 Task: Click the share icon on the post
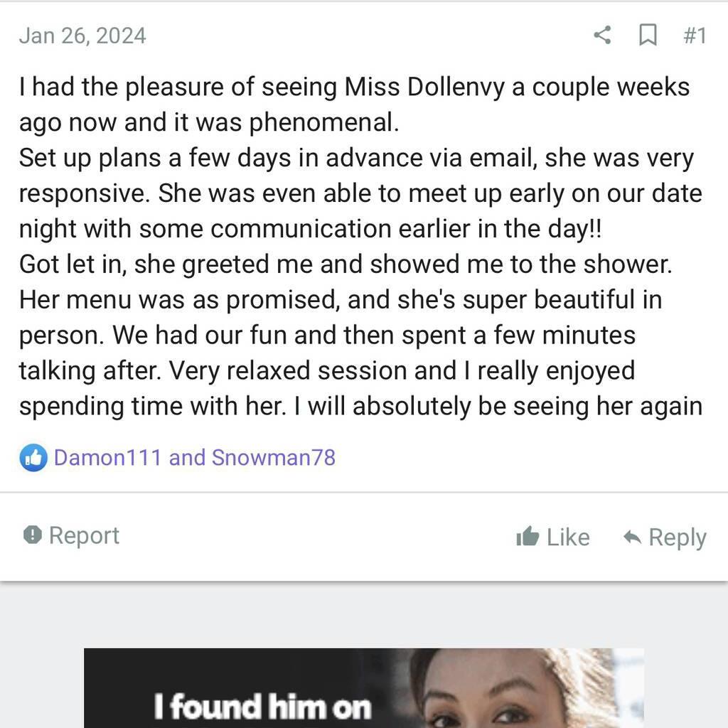pos(602,35)
